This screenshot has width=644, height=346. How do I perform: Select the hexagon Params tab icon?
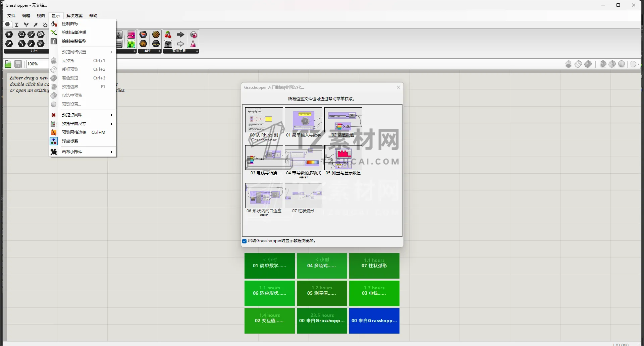[7, 24]
